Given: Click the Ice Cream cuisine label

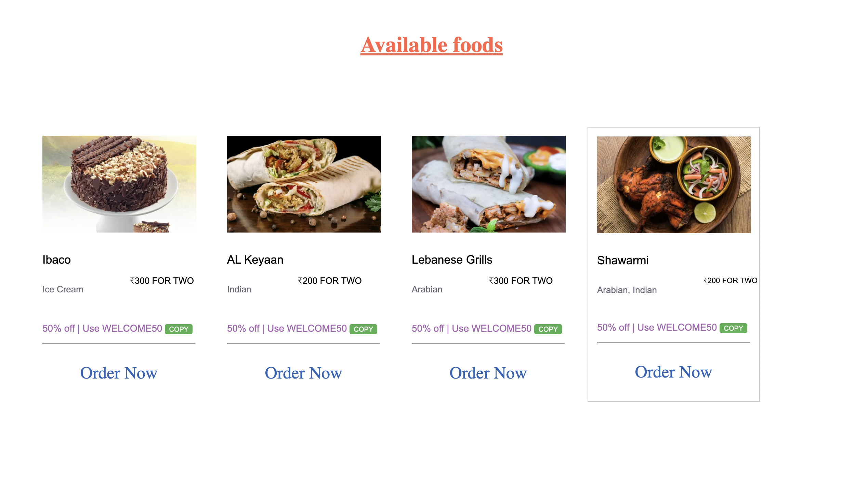Looking at the screenshot, I should pyautogui.click(x=63, y=289).
